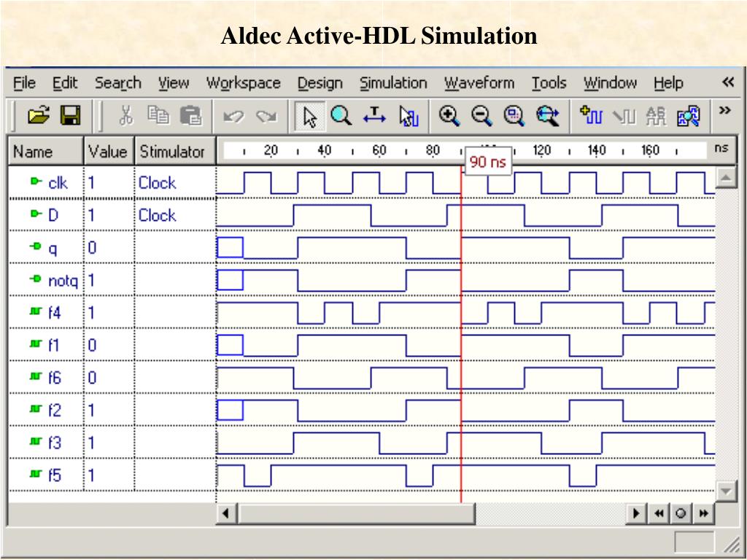Click the f4 internal signal icon
The width and height of the screenshot is (747, 560).
pyautogui.click(x=36, y=311)
